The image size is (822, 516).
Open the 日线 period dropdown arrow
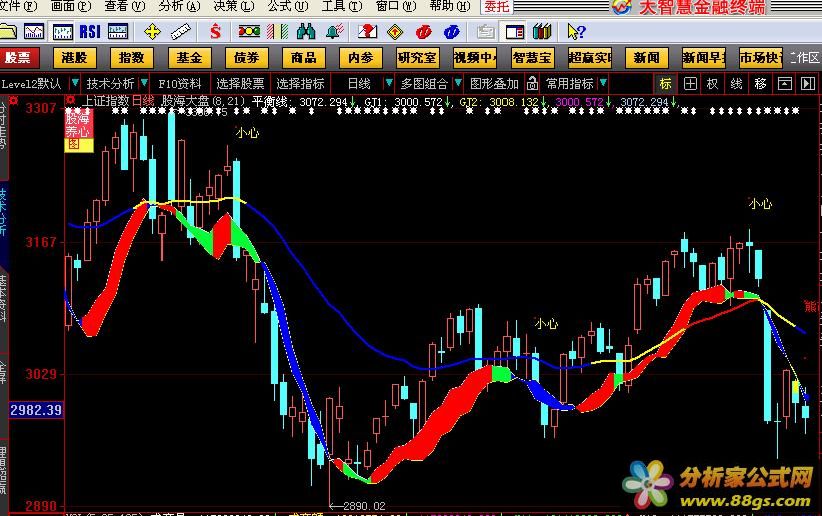(382, 84)
